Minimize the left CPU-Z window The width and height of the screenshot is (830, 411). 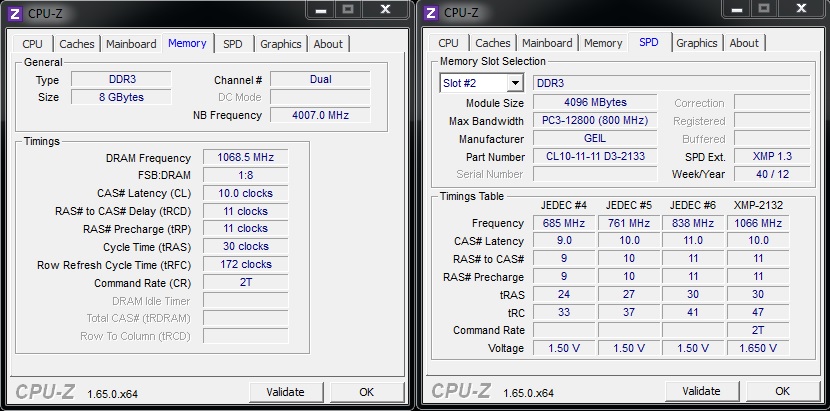[x=319, y=10]
